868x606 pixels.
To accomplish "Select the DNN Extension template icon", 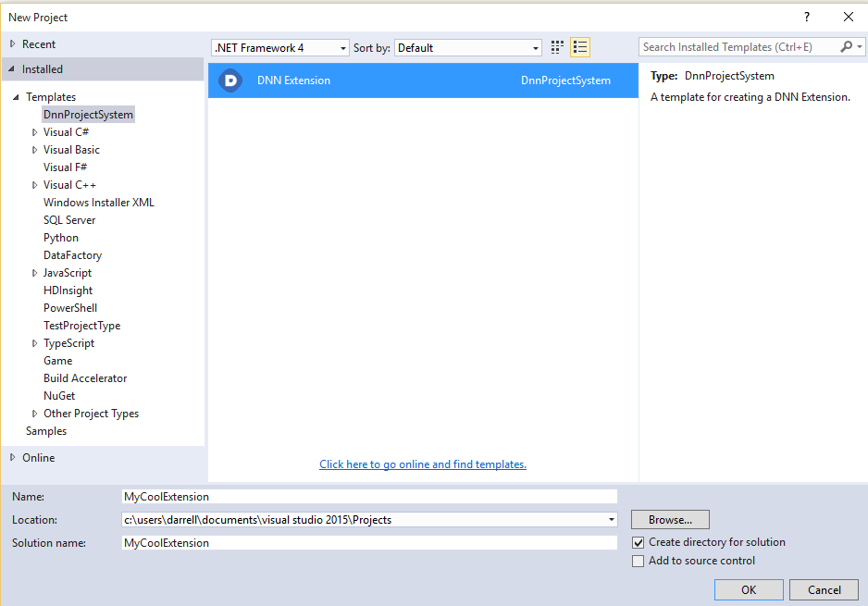I will pos(229,80).
